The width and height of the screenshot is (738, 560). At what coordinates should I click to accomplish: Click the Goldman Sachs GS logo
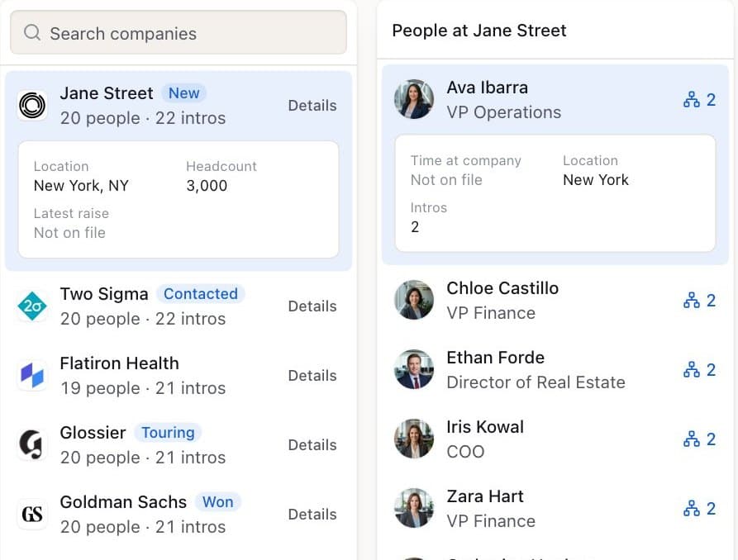[x=32, y=514]
